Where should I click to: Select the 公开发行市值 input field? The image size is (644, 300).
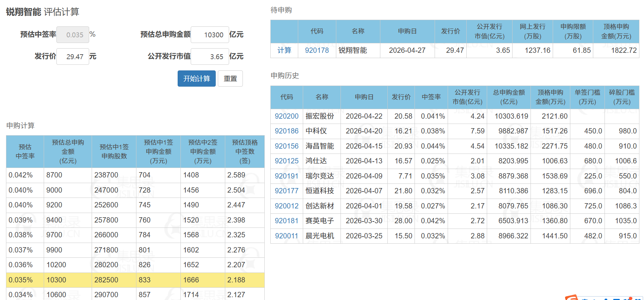(210, 57)
